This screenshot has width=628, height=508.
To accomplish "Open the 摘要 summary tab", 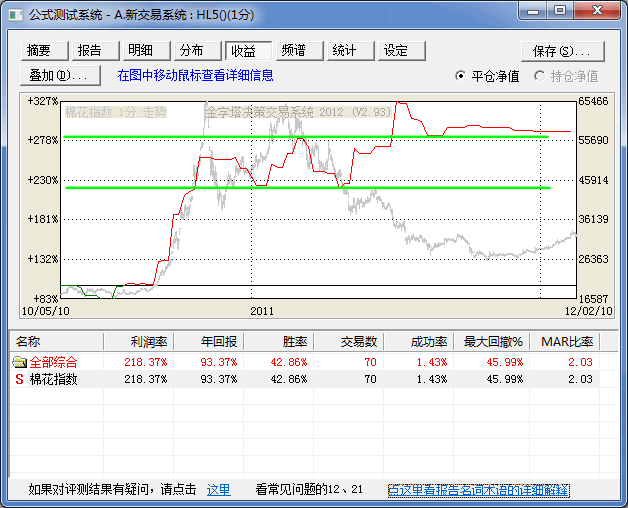I will click(x=44, y=51).
